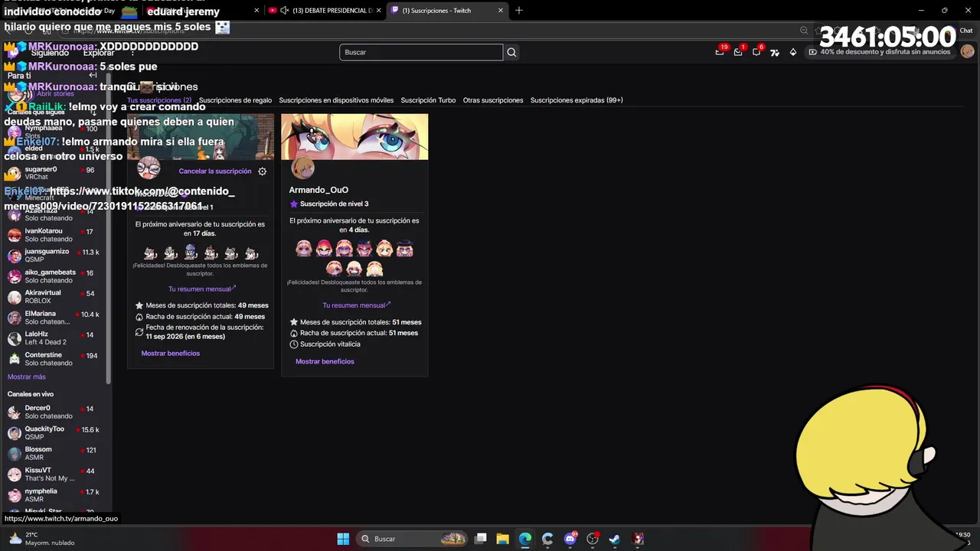Open Suscripción Turbo tab
This screenshot has width=980, height=551.
pos(428,100)
